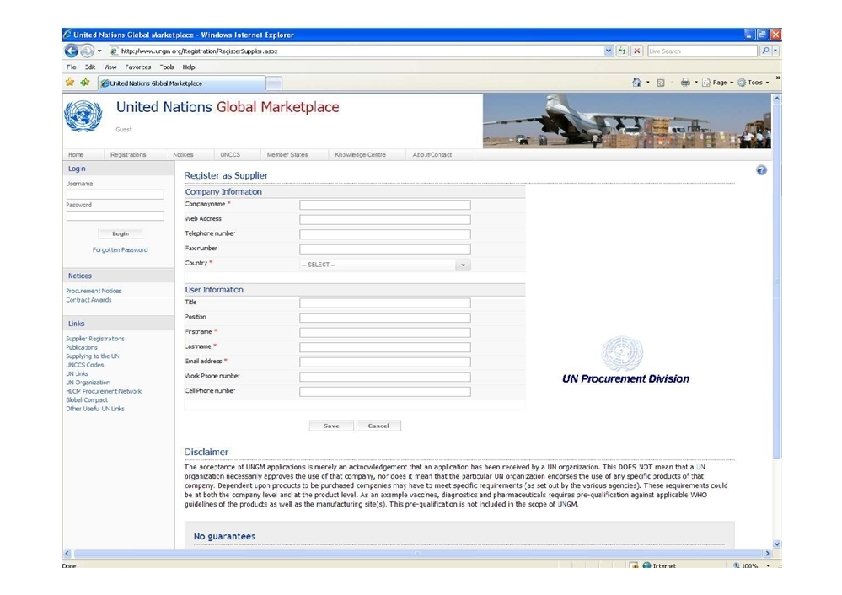This screenshot has height=595, width=842.
Task: Open Notices in site navigation
Action: (183, 155)
